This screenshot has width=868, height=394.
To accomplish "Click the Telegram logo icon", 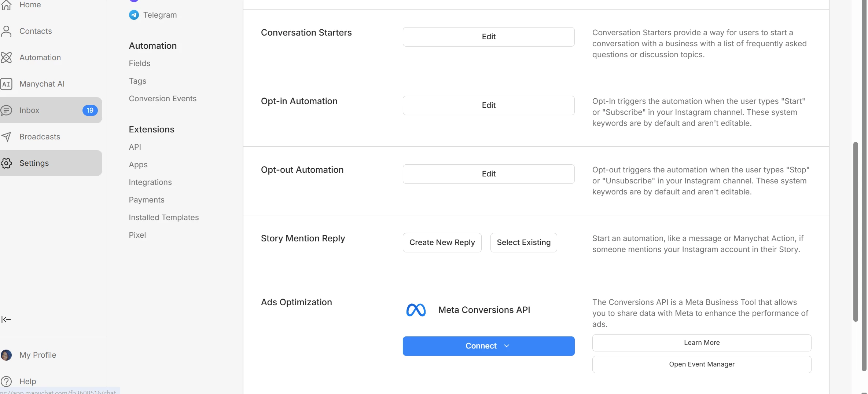I will [134, 15].
